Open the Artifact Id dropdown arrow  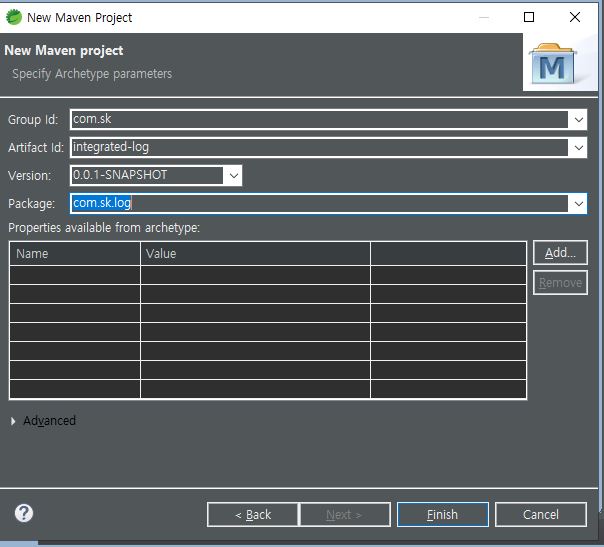pos(578,148)
